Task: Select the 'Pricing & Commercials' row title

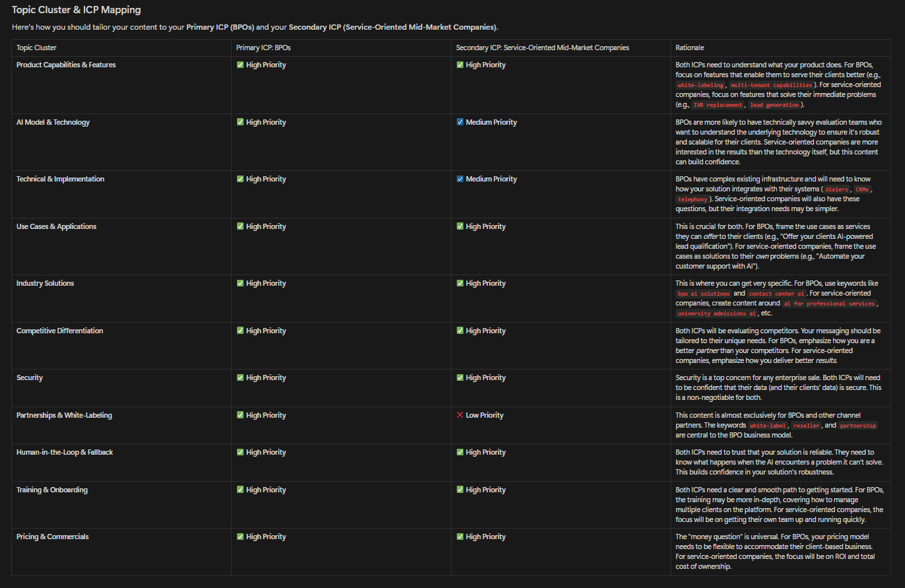Action: click(x=52, y=537)
